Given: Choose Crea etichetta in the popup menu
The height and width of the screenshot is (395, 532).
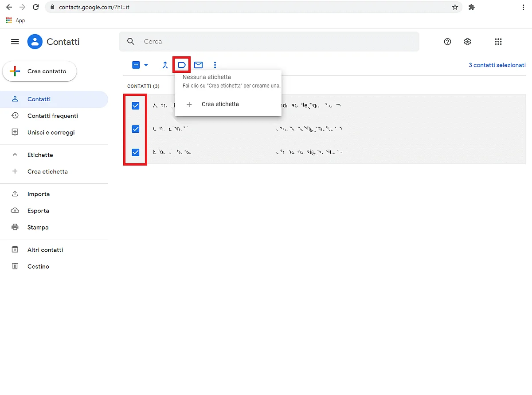Looking at the screenshot, I should tap(228, 104).
